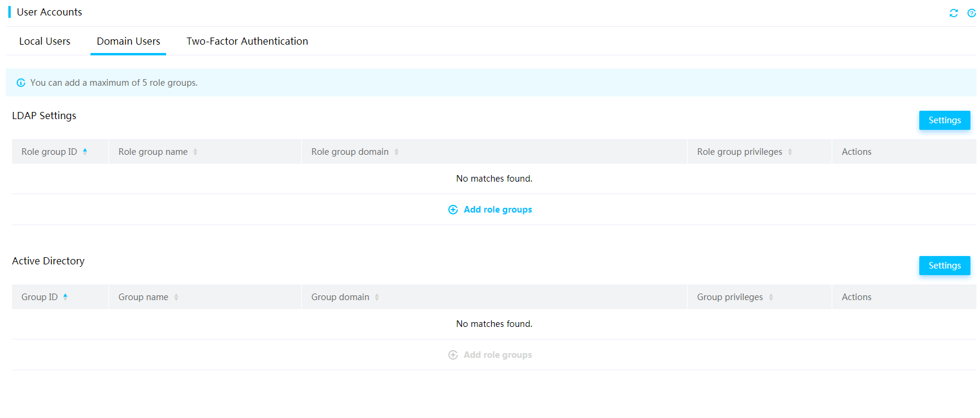This screenshot has height=418, width=980.
Task: Sort by Role group domain column
Action: pos(397,152)
